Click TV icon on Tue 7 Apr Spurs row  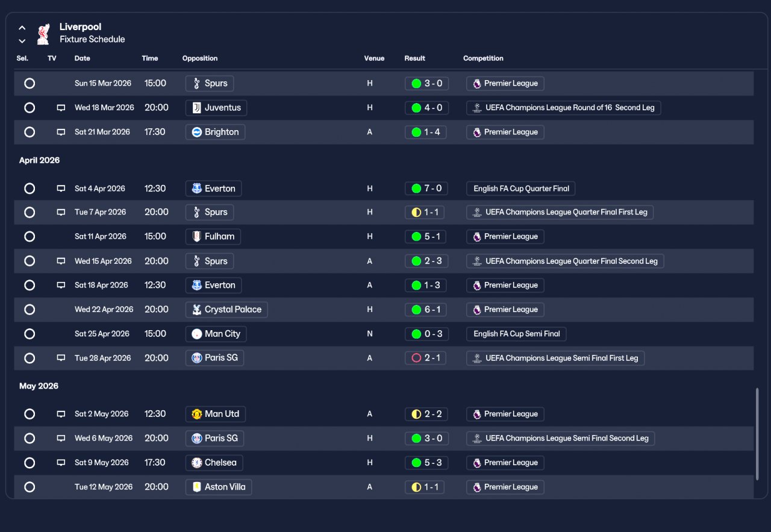click(x=61, y=212)
